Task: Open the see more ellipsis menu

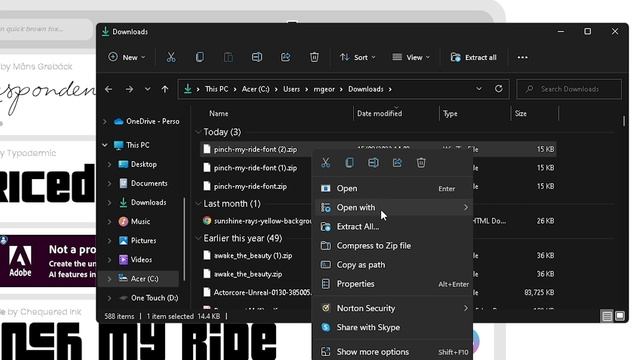Action: coord(522,58)
